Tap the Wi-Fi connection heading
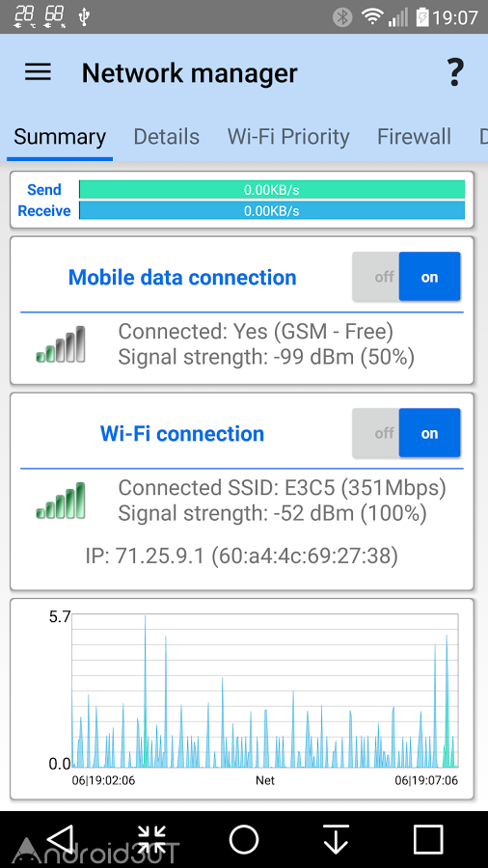The height and width of the screenshot is (868, 488). 182,433
